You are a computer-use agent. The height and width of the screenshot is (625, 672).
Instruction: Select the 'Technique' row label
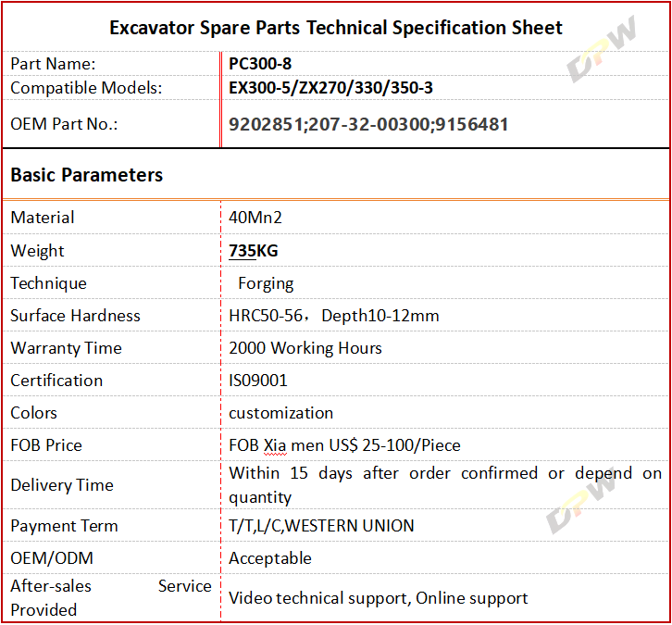pyautogui.click(x=48, y=283)
